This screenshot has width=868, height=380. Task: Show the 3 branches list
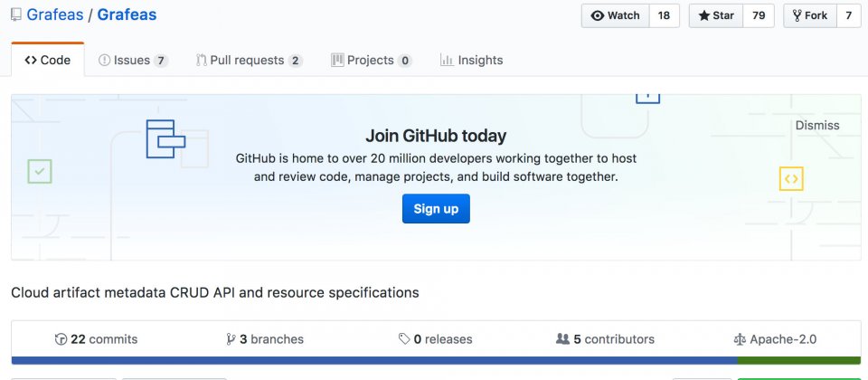pyautogui.click(x=265, y=339)
